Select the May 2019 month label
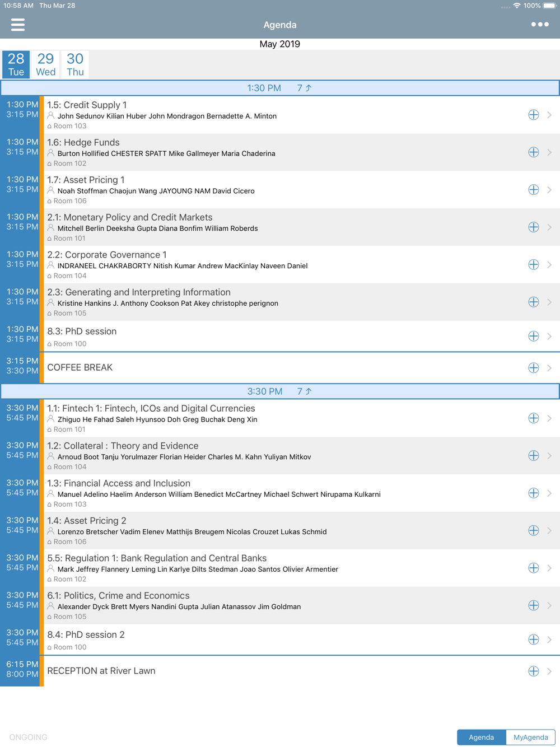 click(x=280, y=44)
